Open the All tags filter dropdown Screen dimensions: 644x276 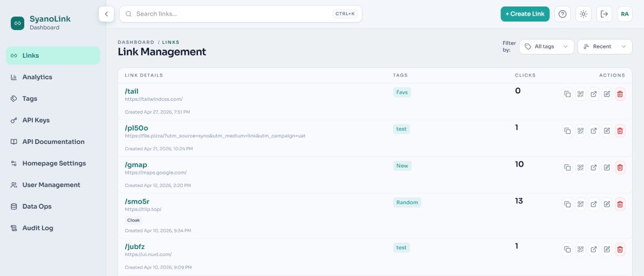[x=546, y=46]
